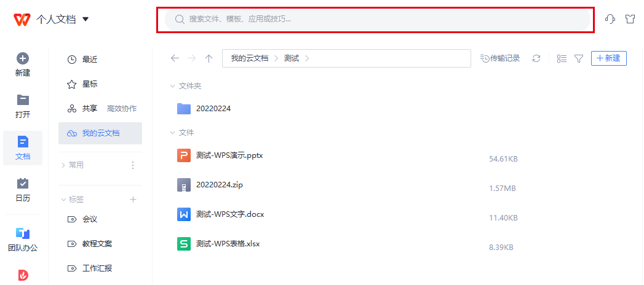
Task: Click the 新建 plus icon in left rail
Action: click(23, 58)
